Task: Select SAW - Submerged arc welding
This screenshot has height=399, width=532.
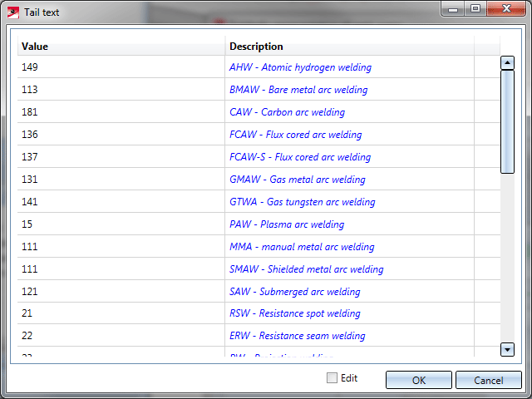Action: (295, 291)
